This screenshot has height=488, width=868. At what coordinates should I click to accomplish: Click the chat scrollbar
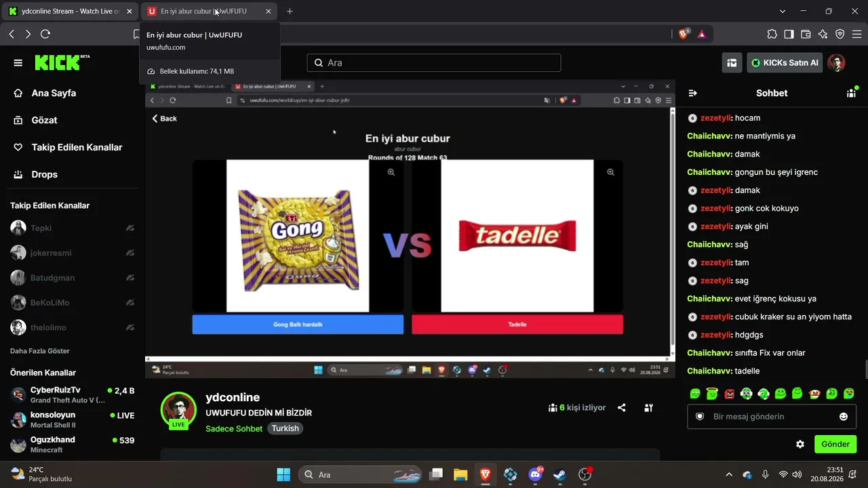[x=866, y=369]
